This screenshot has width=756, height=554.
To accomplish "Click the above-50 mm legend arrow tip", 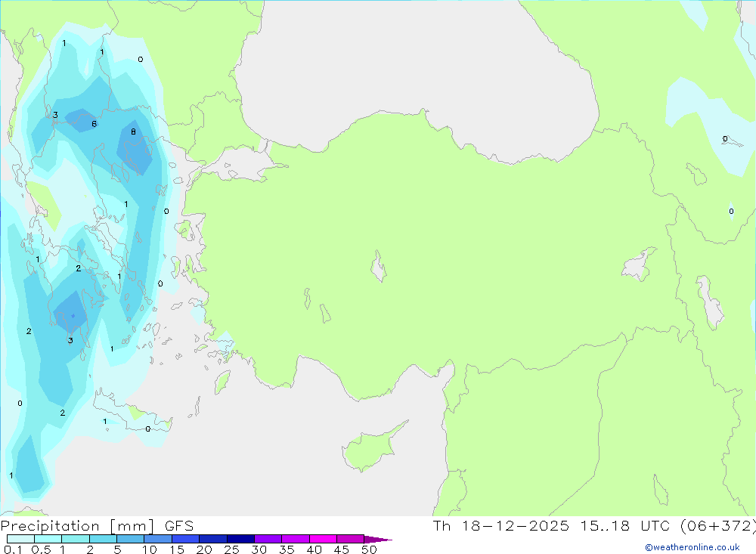I will [378, 540].
